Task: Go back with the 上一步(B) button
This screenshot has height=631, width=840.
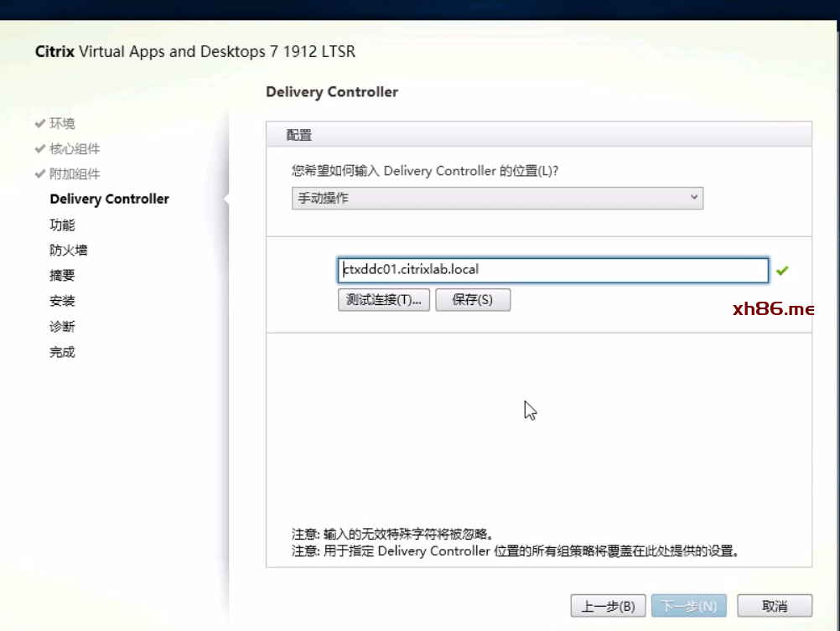Action: pyautogui.click(x=608, y=606)
